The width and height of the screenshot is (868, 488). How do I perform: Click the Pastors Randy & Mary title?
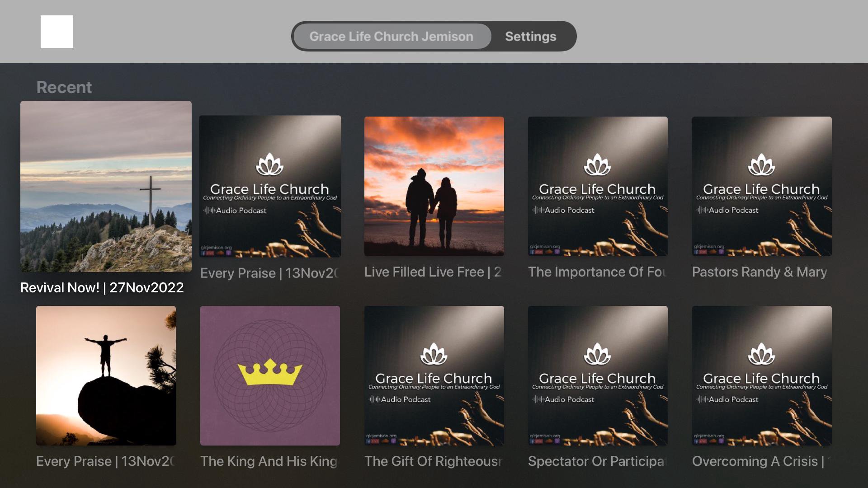[759, 272]
